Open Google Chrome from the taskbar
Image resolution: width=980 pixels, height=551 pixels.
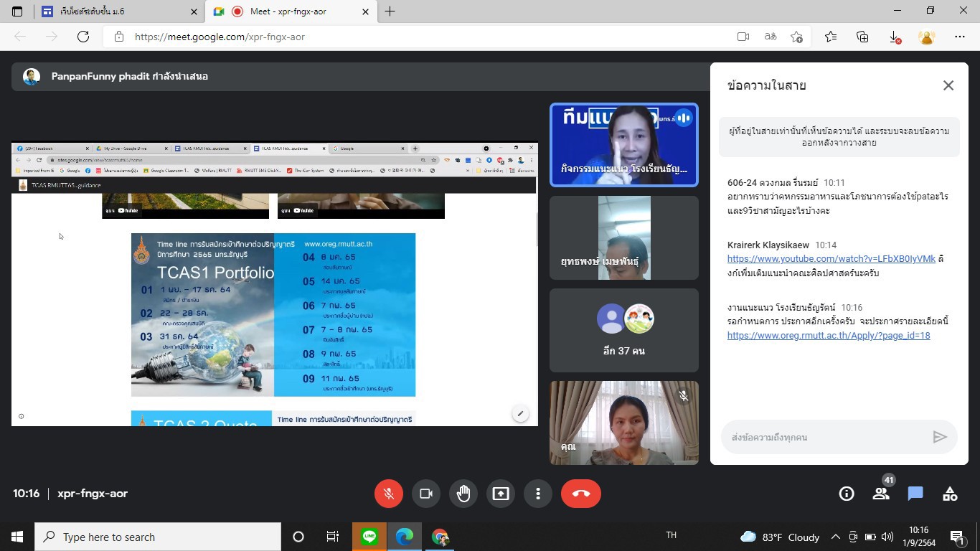440,537
